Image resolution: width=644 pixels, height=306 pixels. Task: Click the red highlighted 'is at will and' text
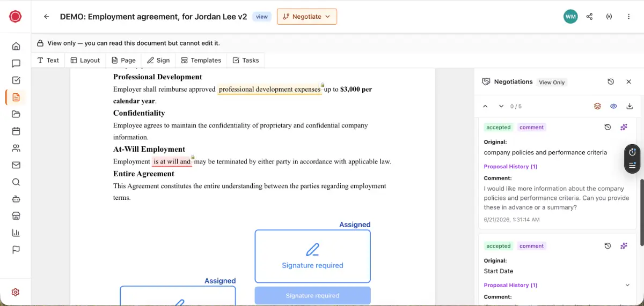(172, 161)
